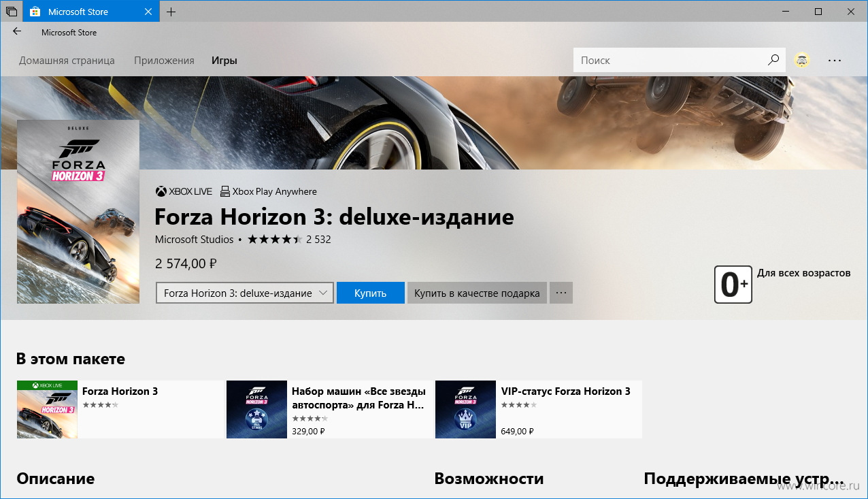
Task: Open Forza Horizon 3 bundle item thumbnail
Action: pos(47,409)
